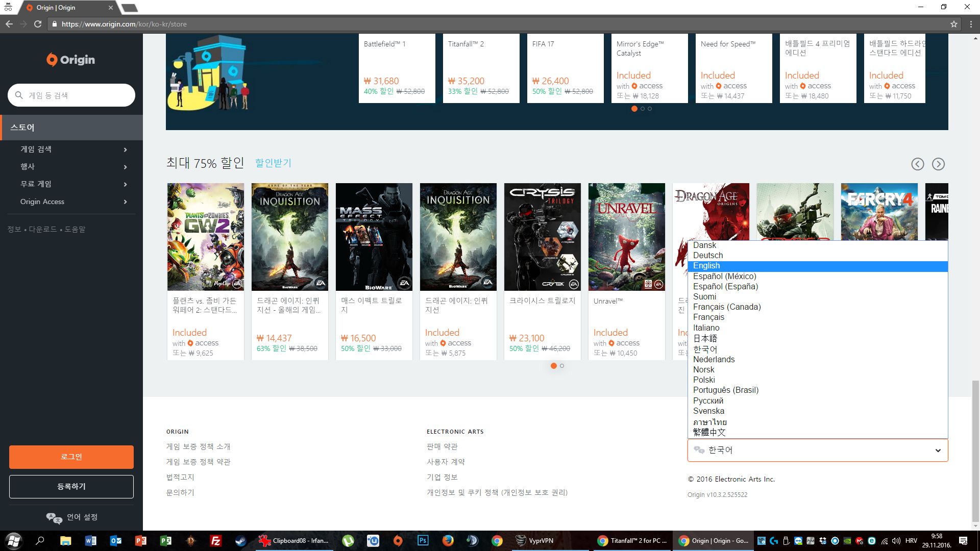
Task: Select the first dot of the featured carousel
Action: coord(634,109)
